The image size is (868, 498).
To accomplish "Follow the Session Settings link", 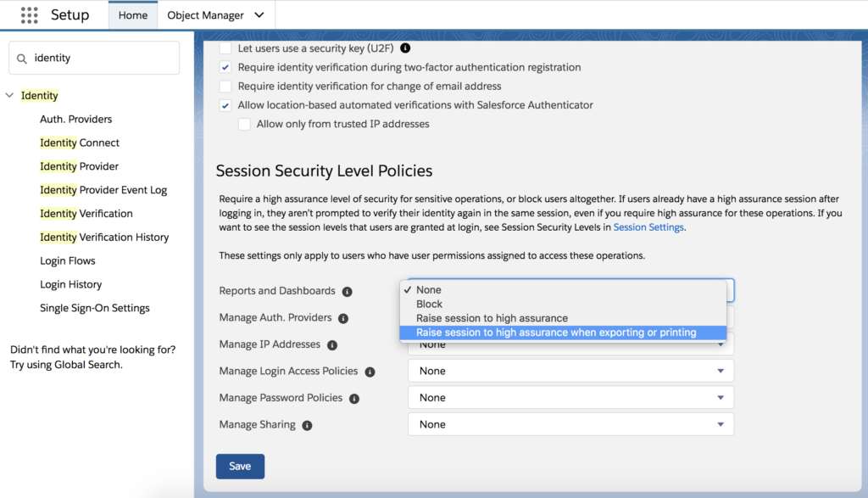I will point(648,227).
